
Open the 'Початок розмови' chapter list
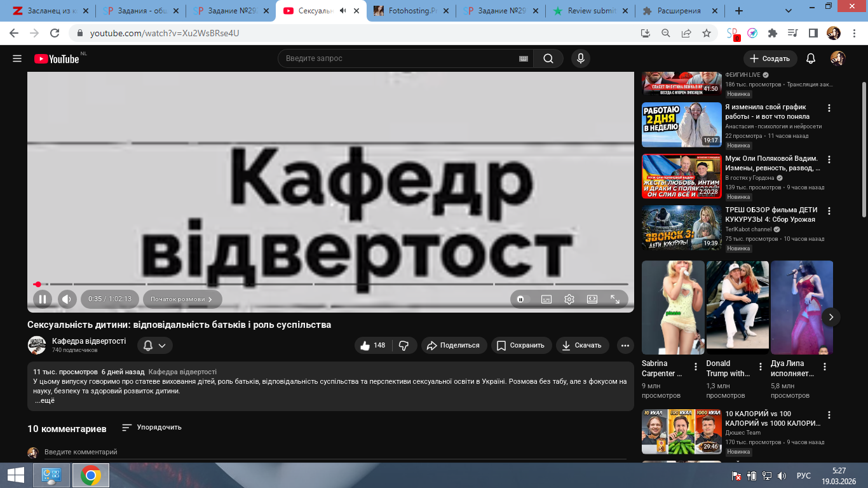pyautogui.click(x=182, y=299)
